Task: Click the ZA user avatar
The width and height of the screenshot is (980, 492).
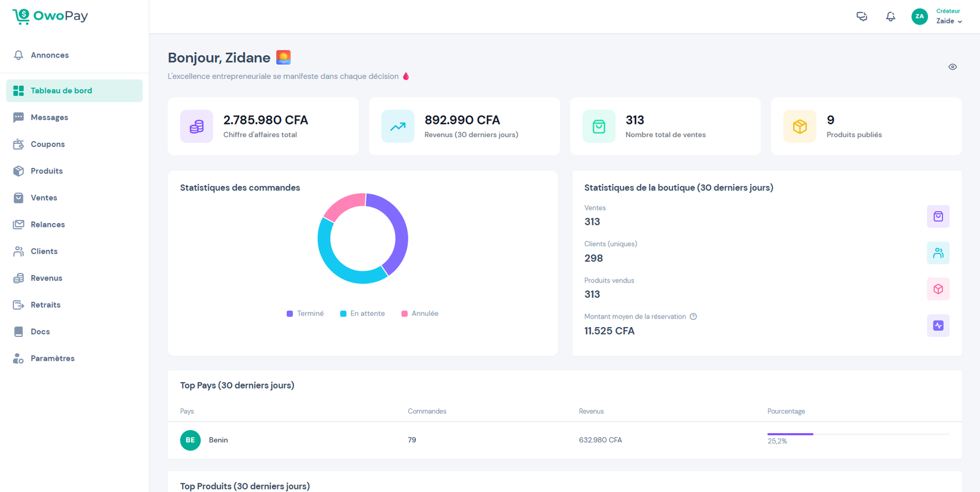Action: pos(919,17)
